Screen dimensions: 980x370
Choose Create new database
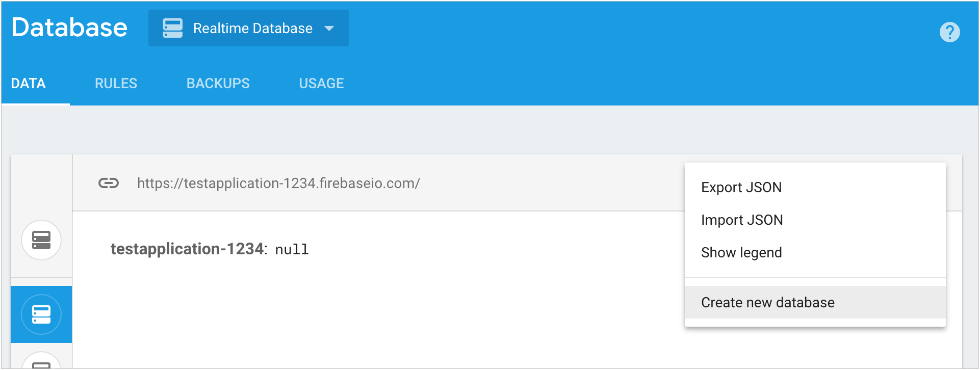[x=768, y=302]
